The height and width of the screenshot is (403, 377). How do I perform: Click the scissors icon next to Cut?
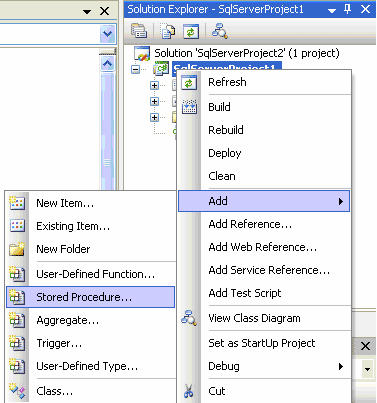point(189,391)
